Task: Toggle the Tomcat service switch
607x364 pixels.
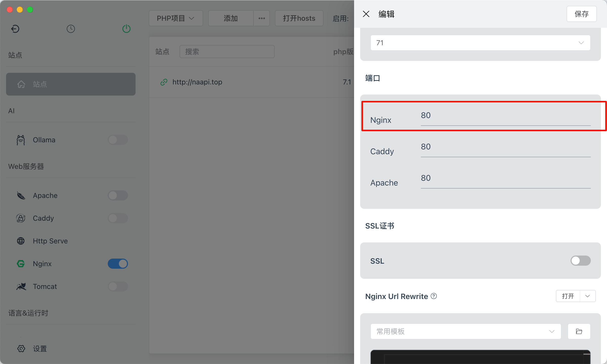Action: point(118,286)
